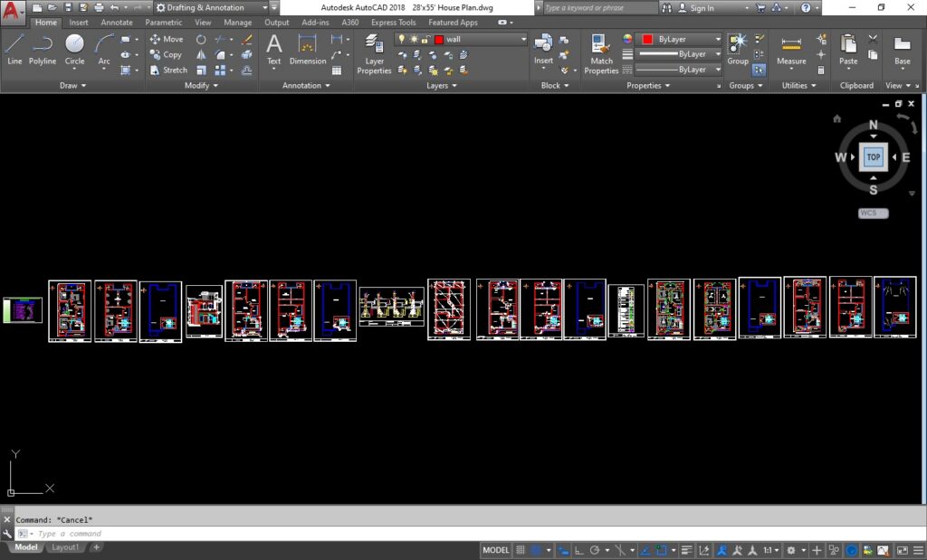This screenshot has height=560, width=927.
Task: Toggle the grid display in status bar
Action: click(521, 550)
